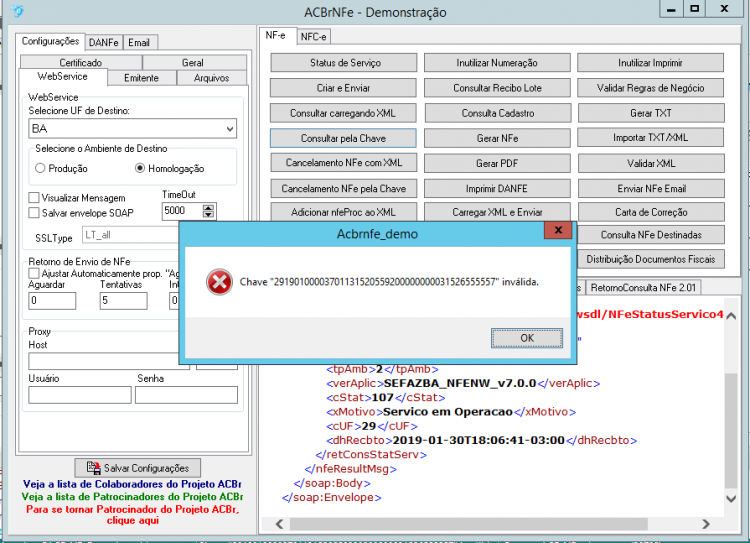Open the UF de Destino dropdown
This screenshot has height=543, width=750.
tap(132, 129)
